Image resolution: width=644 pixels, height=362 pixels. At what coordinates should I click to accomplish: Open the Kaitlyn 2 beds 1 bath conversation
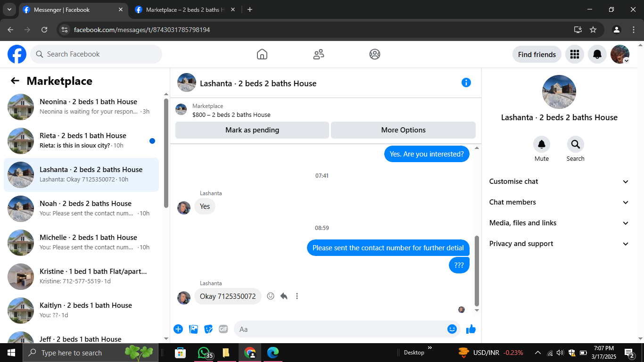[81, 311]
